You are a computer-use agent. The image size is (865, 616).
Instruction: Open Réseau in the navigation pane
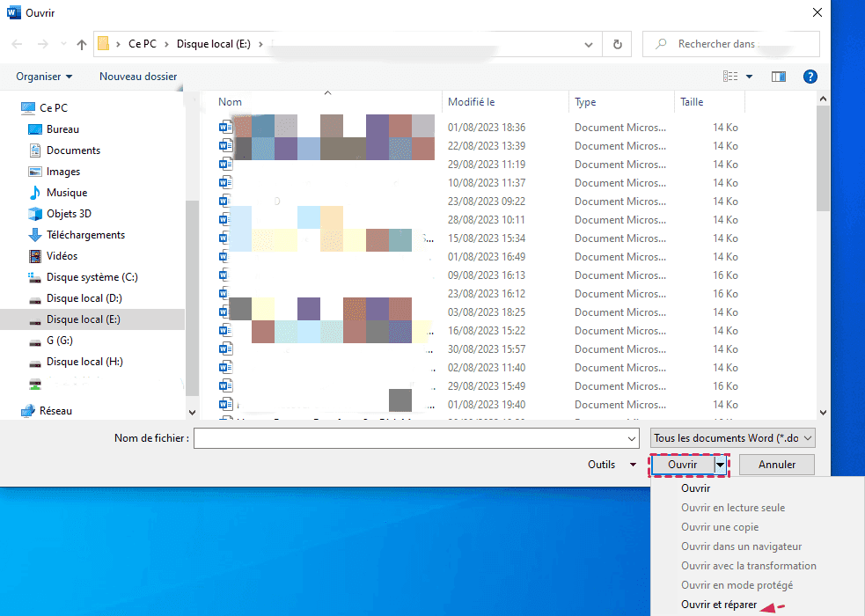[x=55, y=411]
